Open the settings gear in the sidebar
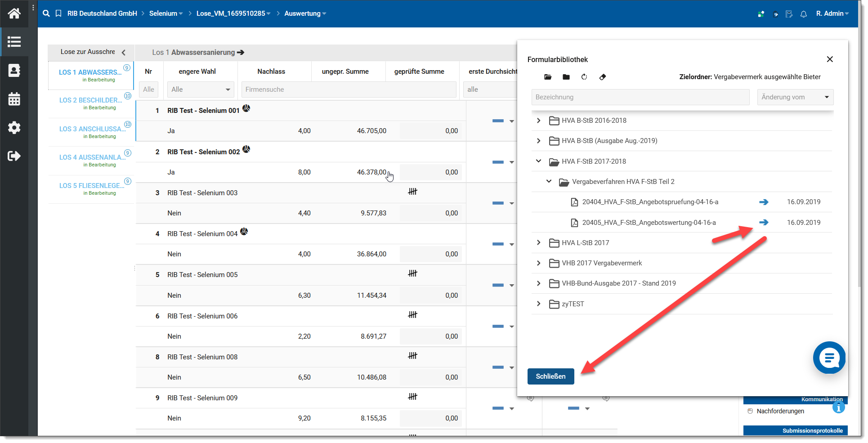Viewport: 868px width, 443px height. click(14, 128)
